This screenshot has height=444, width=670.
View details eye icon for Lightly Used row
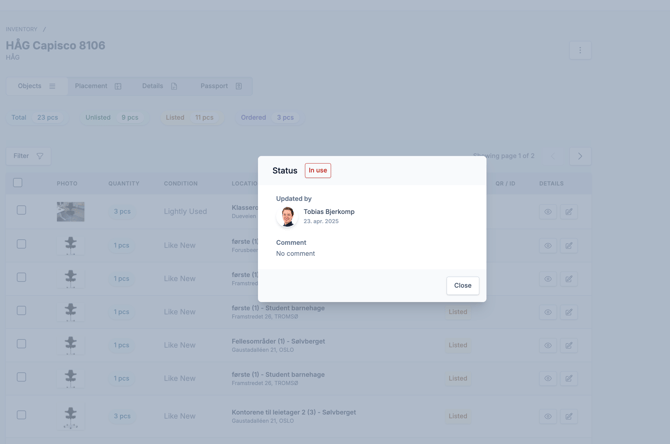(x=548, y=212)
